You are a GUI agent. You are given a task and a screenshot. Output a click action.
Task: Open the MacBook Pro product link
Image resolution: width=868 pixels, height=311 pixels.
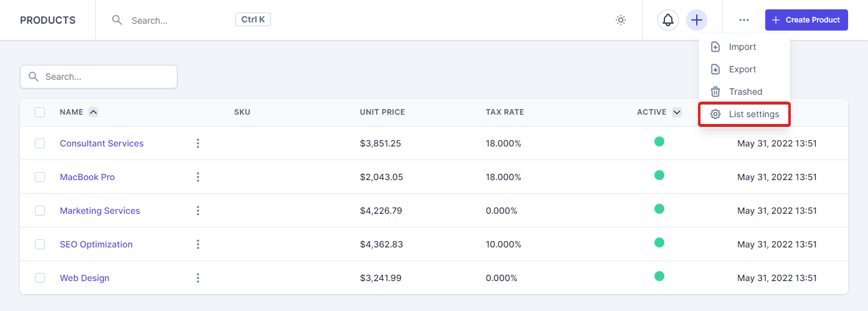tap(87, 177)
